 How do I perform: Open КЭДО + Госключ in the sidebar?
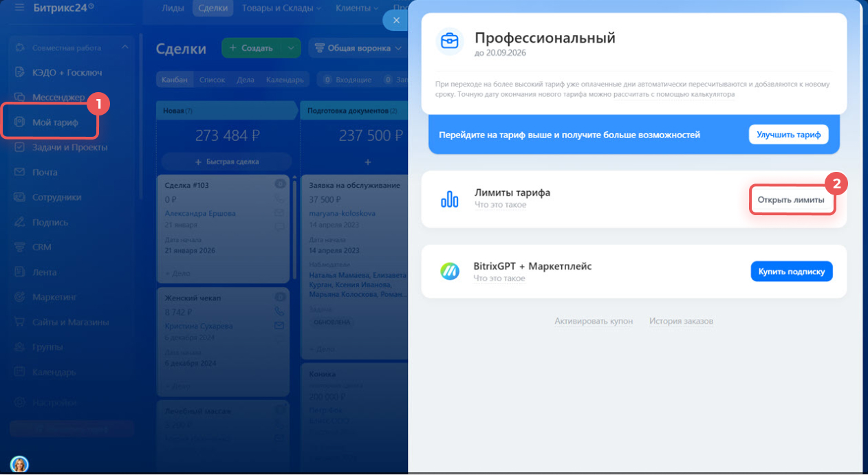[67, 73]
